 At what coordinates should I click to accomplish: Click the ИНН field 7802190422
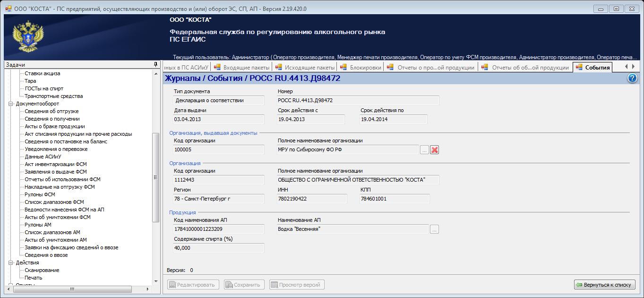click(x=311, y=199)
